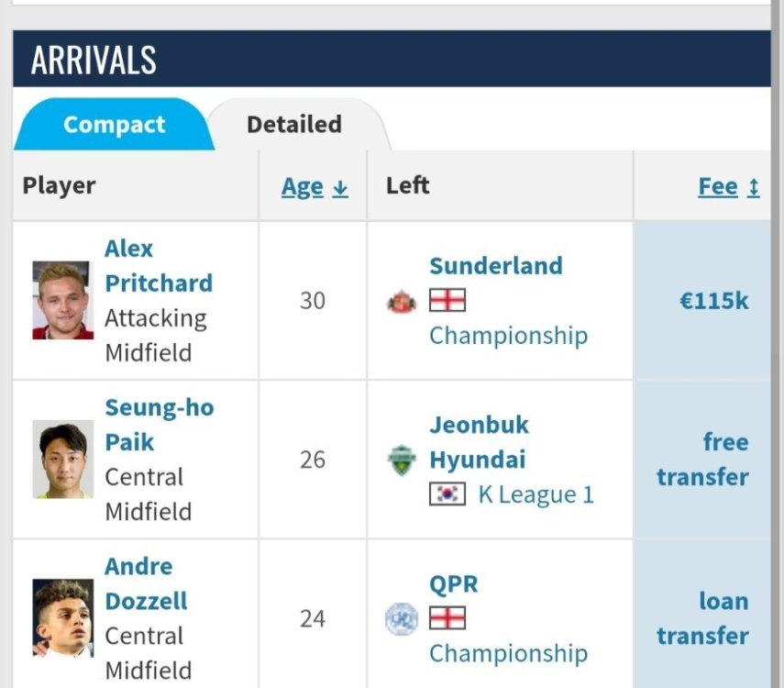
Task: Click the South Korea flag icon
Action: [447, 494]
